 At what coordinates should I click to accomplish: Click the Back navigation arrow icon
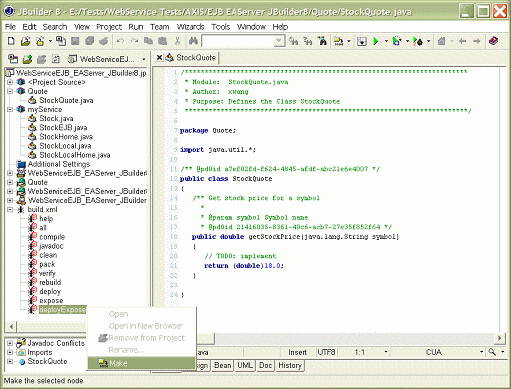coord(462,41)
